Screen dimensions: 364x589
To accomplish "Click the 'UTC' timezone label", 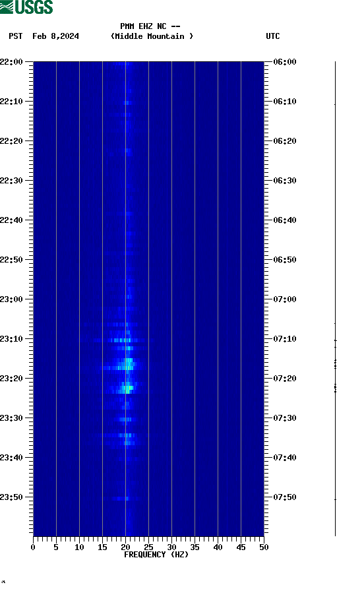I will [273, 36].
